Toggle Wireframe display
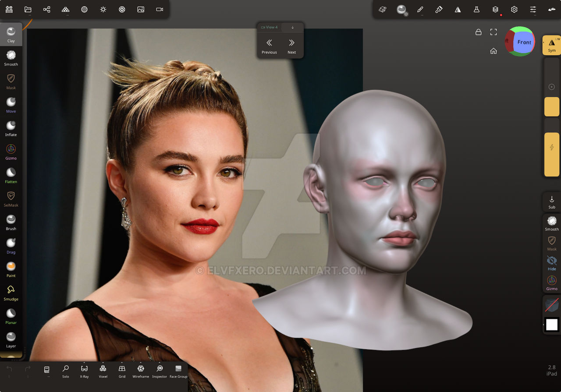Image resolution: width=561 pixels, height=392 pixels. pos(141,371)
